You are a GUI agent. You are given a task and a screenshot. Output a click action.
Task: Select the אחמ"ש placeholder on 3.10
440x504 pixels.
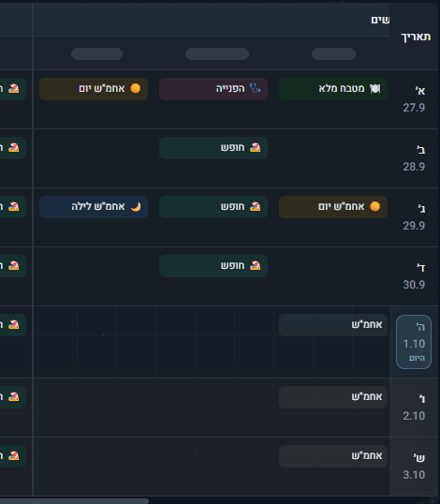click(333, 456)
